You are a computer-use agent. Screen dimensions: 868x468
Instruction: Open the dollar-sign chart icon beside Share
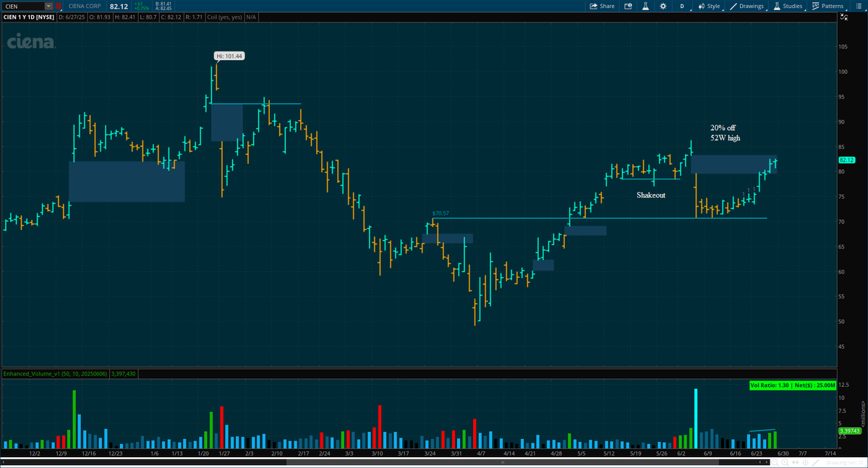click(629, 6)
